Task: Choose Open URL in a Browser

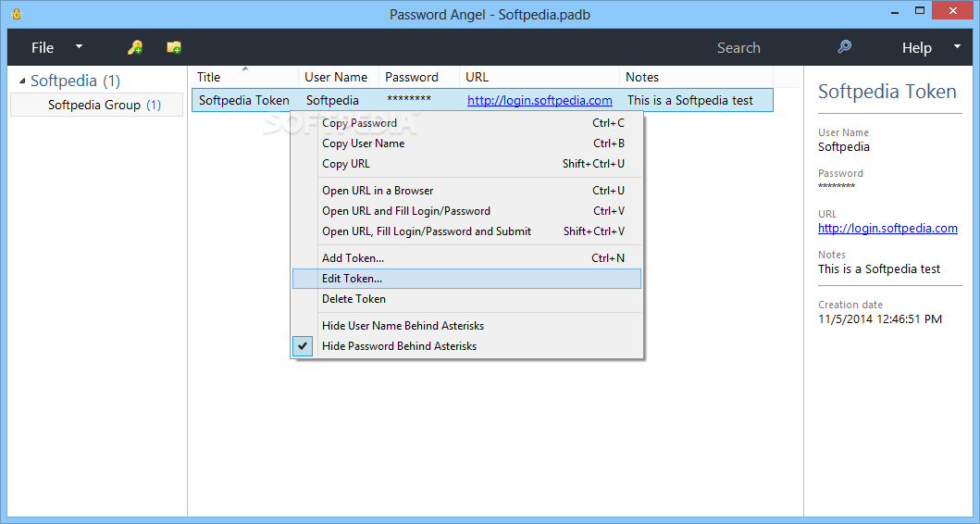Action: tap(467, 191)
